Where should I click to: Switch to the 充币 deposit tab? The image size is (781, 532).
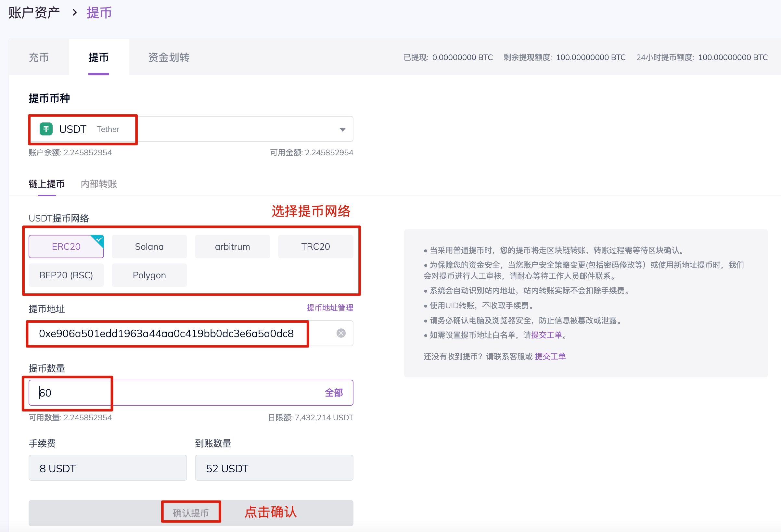pos(39,57)
